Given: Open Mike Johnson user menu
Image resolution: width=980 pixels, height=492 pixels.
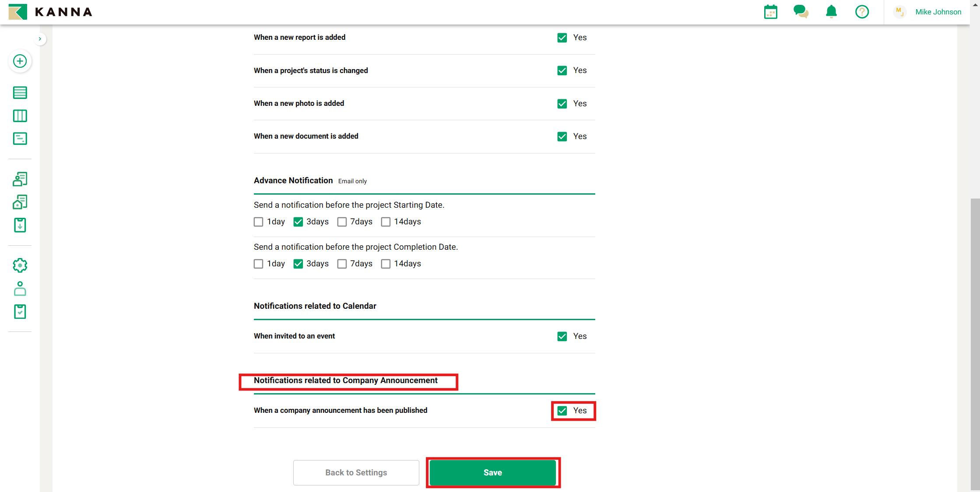Looking at the screenshot, I should 938,12.
